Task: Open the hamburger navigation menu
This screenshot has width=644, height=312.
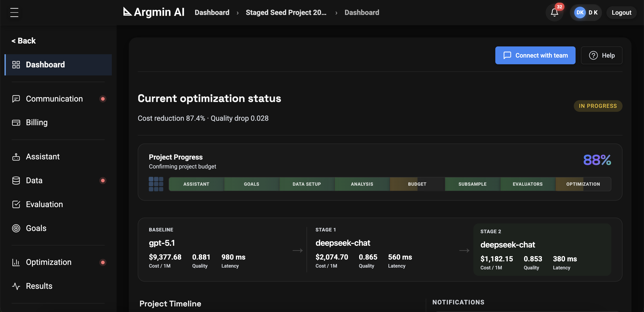Action: point(14,12)
